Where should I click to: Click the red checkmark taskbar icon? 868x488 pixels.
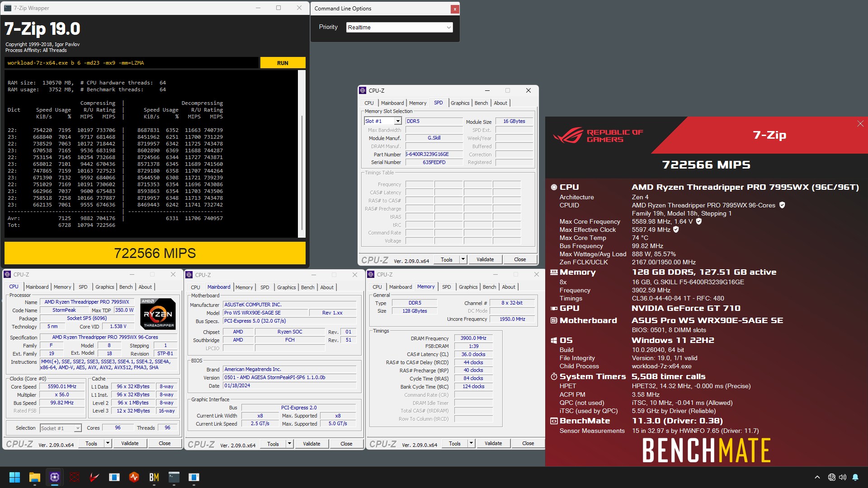tap(94, 477)
